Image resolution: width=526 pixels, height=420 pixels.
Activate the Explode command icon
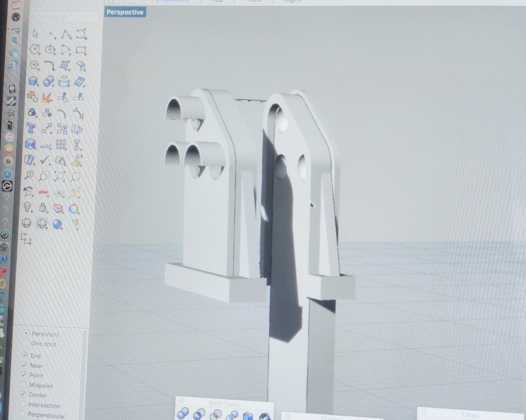coord(47,97)
